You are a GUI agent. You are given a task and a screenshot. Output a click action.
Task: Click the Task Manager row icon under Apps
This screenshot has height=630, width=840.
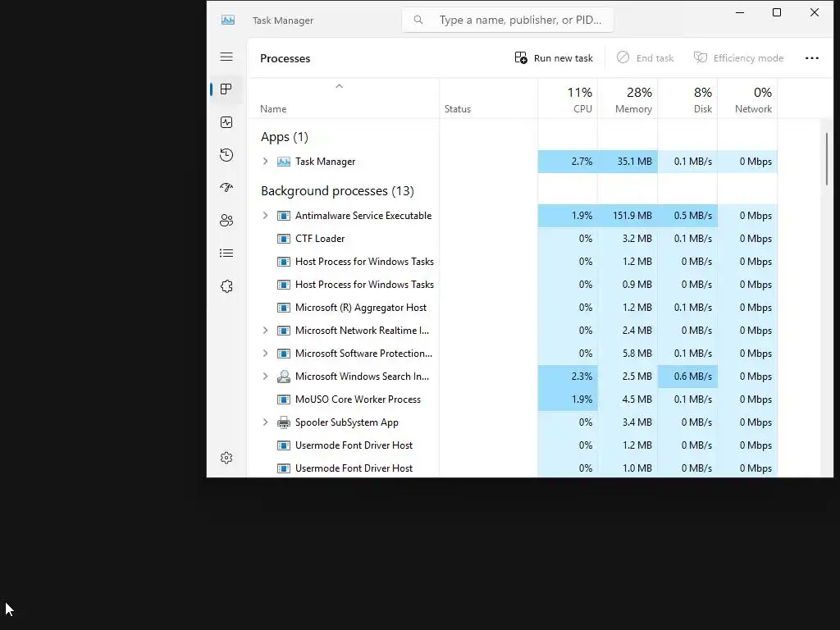[x=283, y=162]
